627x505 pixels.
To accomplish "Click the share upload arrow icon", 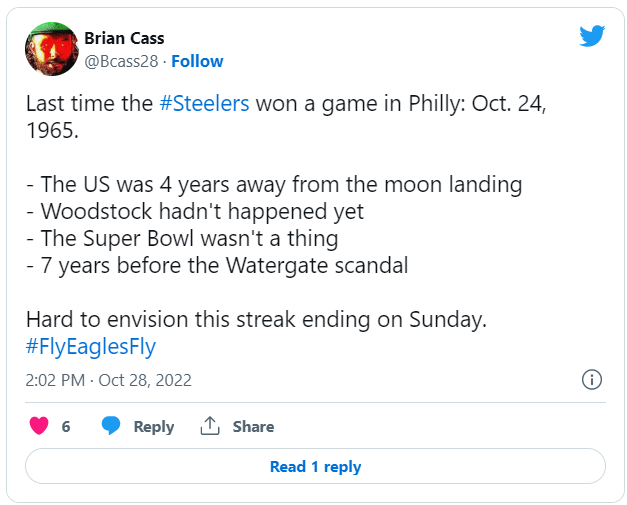I will point(210,426).
